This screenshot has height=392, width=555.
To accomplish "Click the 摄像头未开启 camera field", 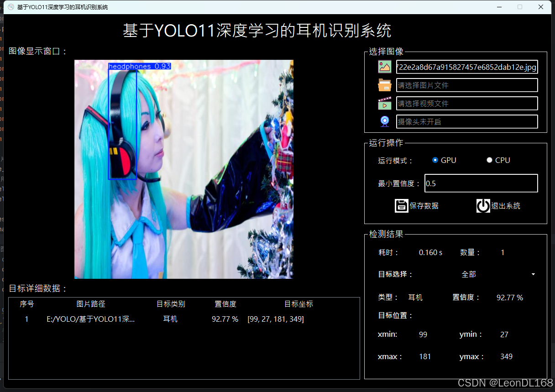I will (x=467, y=122).
